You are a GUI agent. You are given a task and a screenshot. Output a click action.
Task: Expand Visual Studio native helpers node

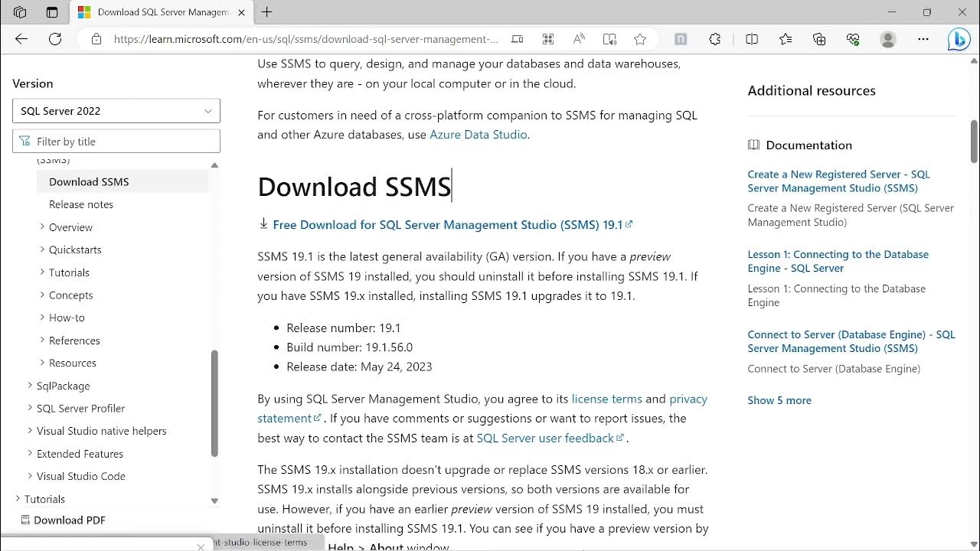(30, 431)
